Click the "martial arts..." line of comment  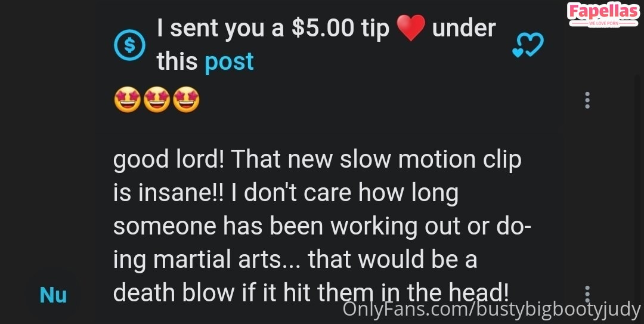pos(295,260)
